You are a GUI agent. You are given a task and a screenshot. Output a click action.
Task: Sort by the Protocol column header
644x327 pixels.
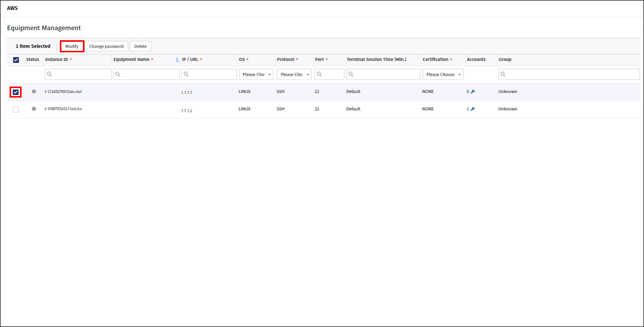286,59
